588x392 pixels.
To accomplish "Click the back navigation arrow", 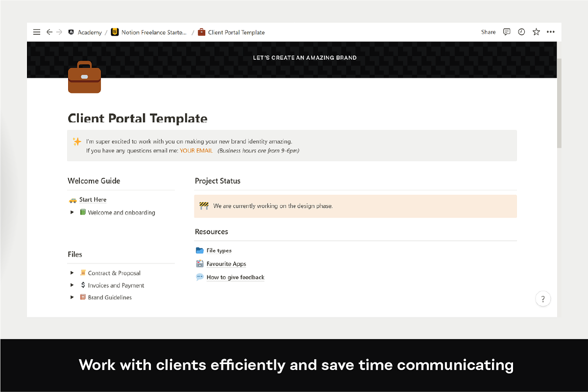I will coord(49,32).
